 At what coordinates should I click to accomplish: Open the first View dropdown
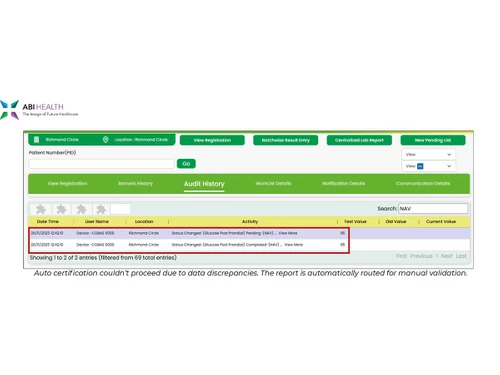[428, 154]
